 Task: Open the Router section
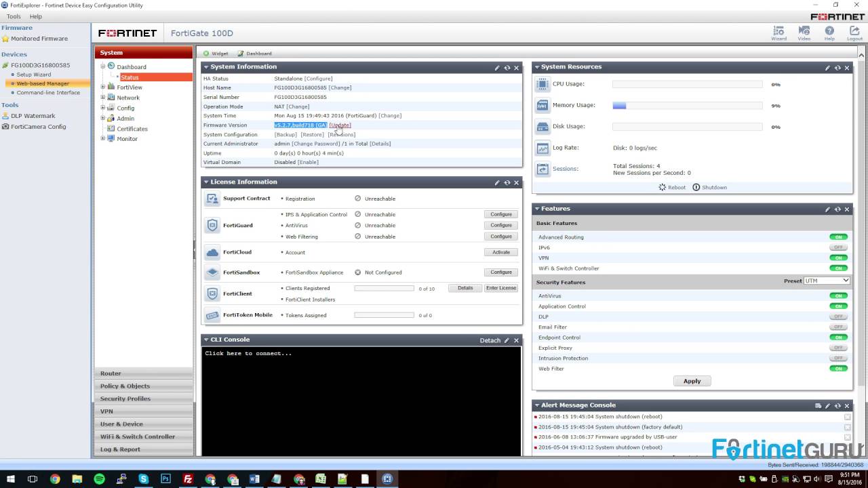tap(144, 373)
